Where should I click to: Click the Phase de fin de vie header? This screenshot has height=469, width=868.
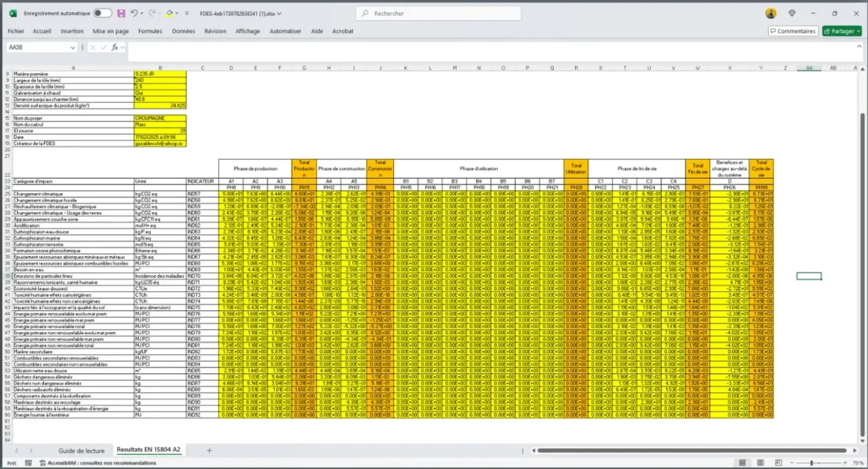coord(637,168)
